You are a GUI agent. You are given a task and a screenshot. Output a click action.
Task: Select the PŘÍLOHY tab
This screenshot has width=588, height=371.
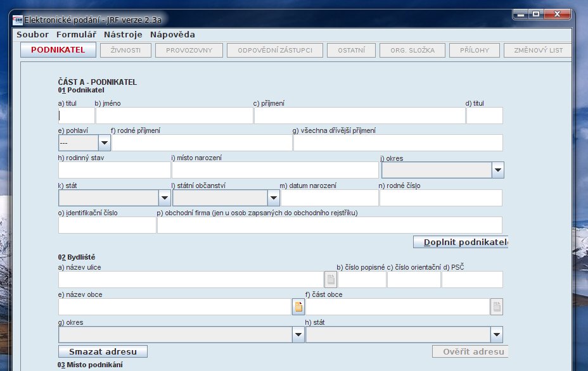(475, 51)
